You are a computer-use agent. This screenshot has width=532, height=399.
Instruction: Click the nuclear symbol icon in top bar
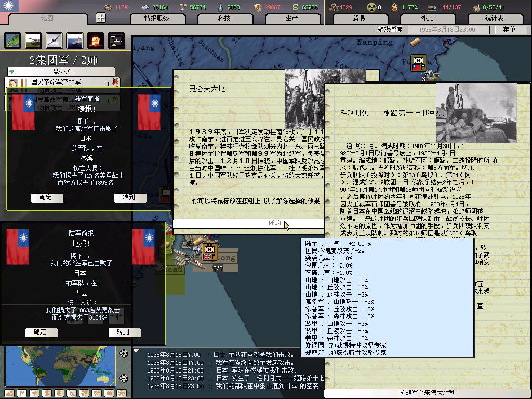click(371, 7)
